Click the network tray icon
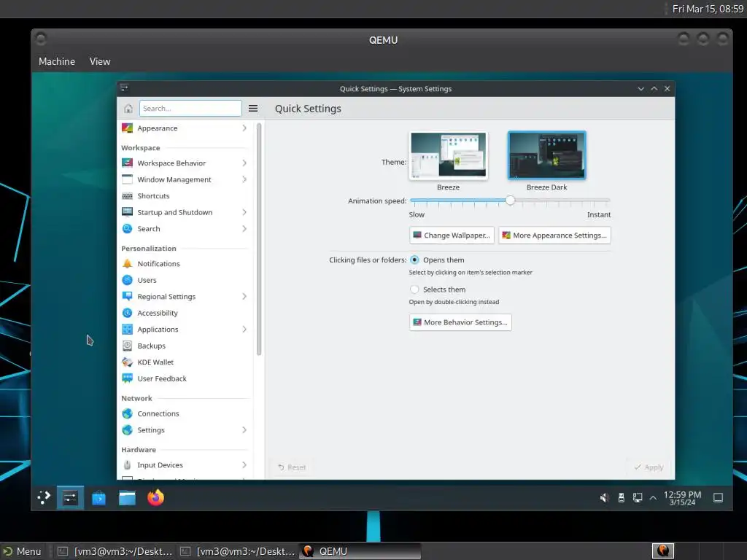This screenshot has height=560, width=747. (x=638, y=498)
